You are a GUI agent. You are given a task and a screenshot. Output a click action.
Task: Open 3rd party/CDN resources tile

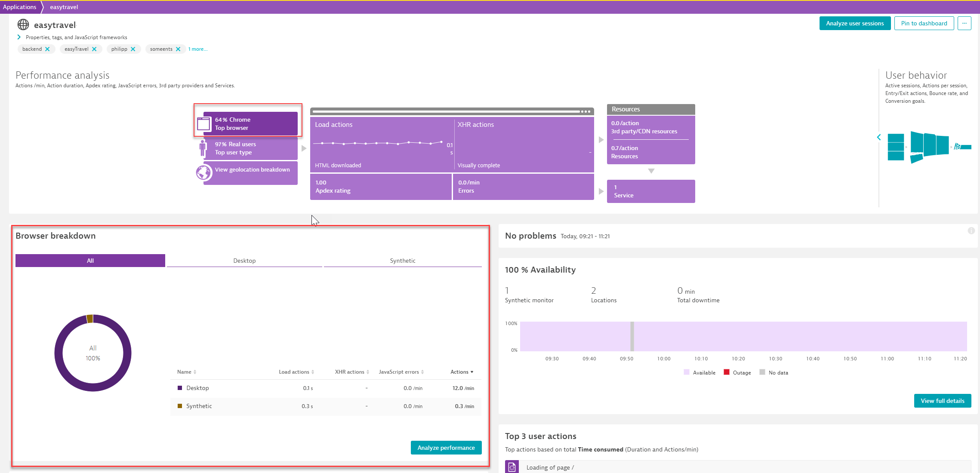[x=651, y=127]
